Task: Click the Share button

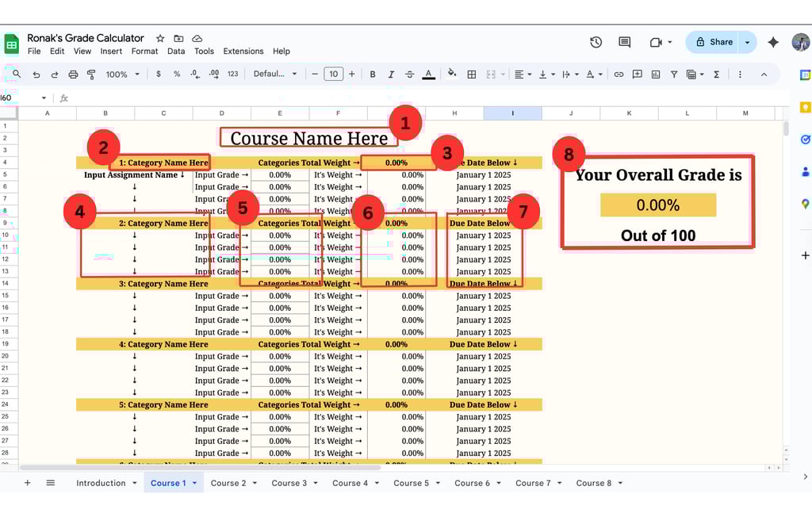Action: (x=712, y=42)
